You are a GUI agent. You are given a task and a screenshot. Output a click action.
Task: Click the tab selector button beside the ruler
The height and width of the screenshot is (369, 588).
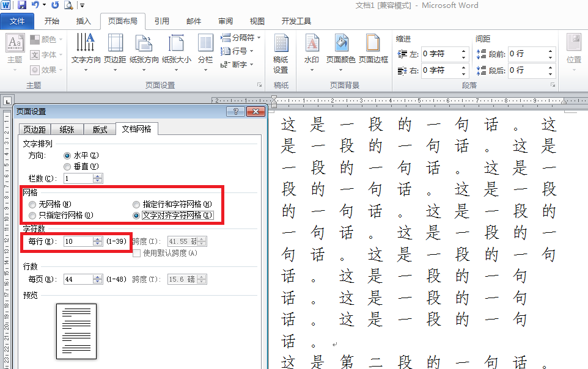[x=7, y=101]
